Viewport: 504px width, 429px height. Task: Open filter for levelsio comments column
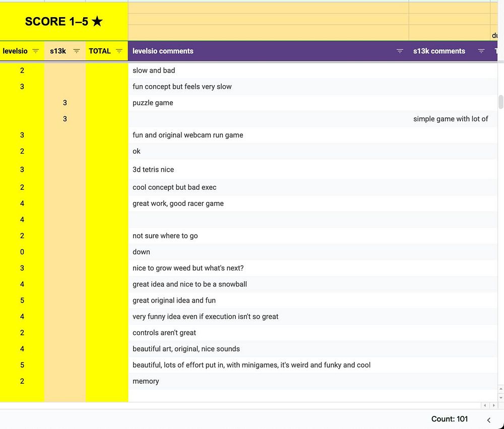click(x=400, y=51)
